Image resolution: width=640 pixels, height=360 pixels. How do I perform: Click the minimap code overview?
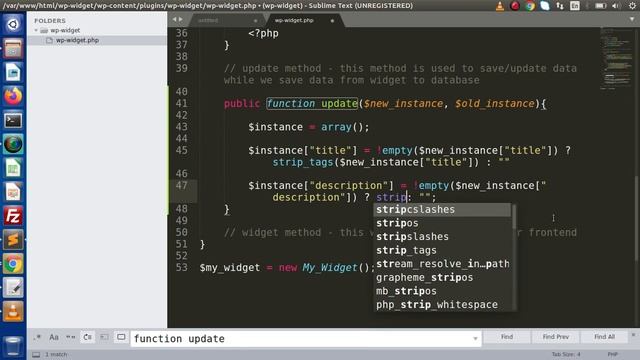tap(616, 58)
